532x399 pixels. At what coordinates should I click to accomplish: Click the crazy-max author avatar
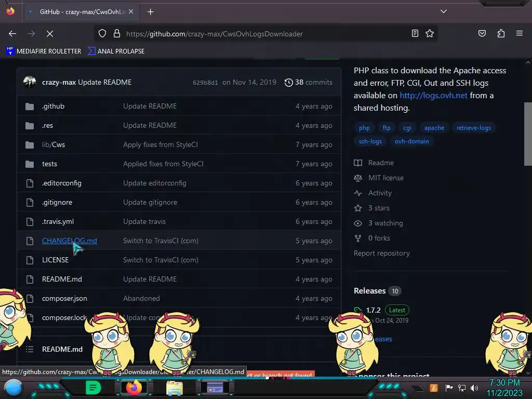coord(30,82)
